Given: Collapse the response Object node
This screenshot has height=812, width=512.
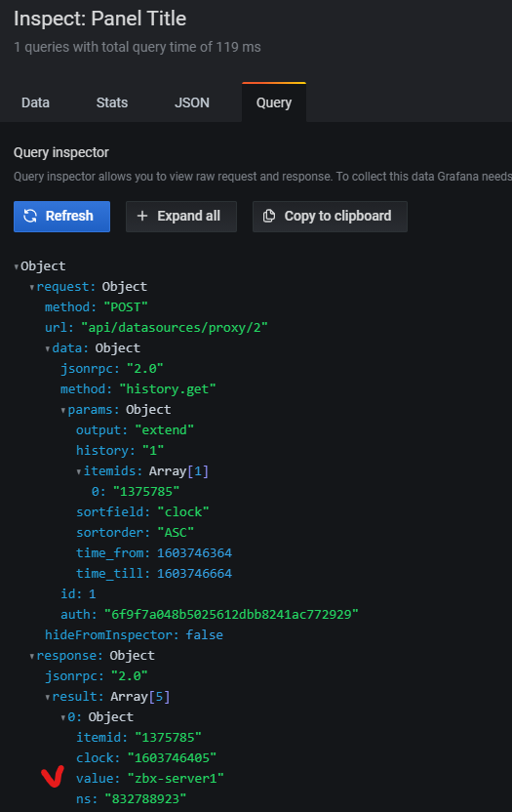Looking at the screenshot, I should (x=32, y=656).
